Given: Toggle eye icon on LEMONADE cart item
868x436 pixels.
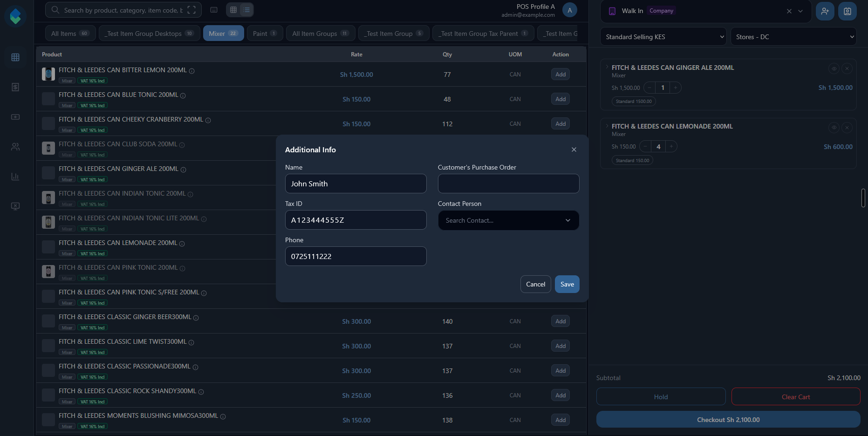Looking at the screenshot, I should tap(834, 127).
